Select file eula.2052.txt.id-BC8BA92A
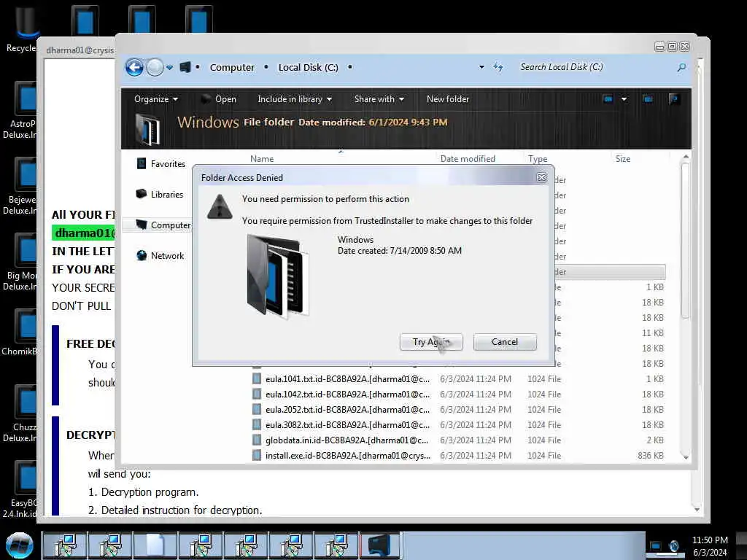Screen dimensions: 747x560 pos(348,410)
